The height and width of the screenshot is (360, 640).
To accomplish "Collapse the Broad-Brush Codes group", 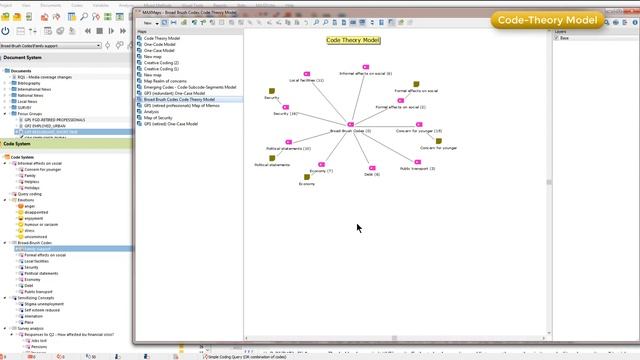I will coord(5,243).
